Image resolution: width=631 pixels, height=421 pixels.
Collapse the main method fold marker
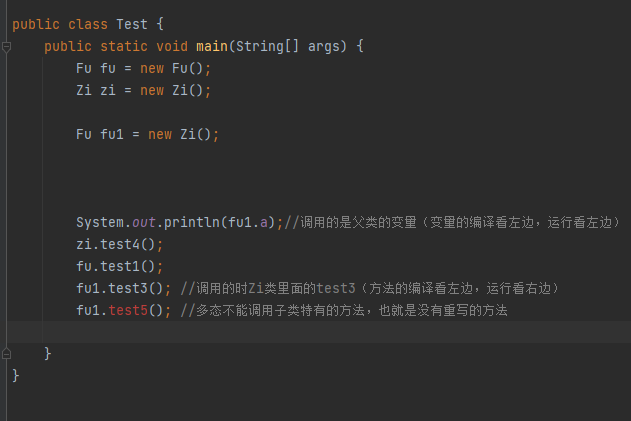point(6,46)
